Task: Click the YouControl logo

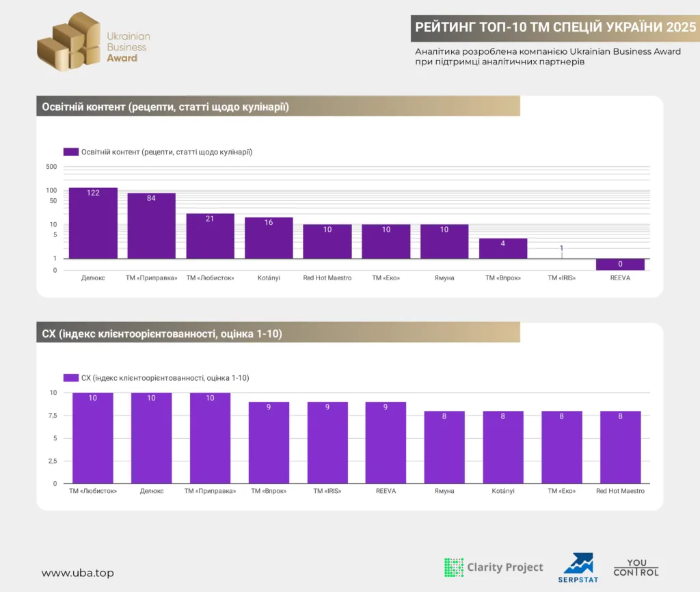Action: tap(636, 567)
